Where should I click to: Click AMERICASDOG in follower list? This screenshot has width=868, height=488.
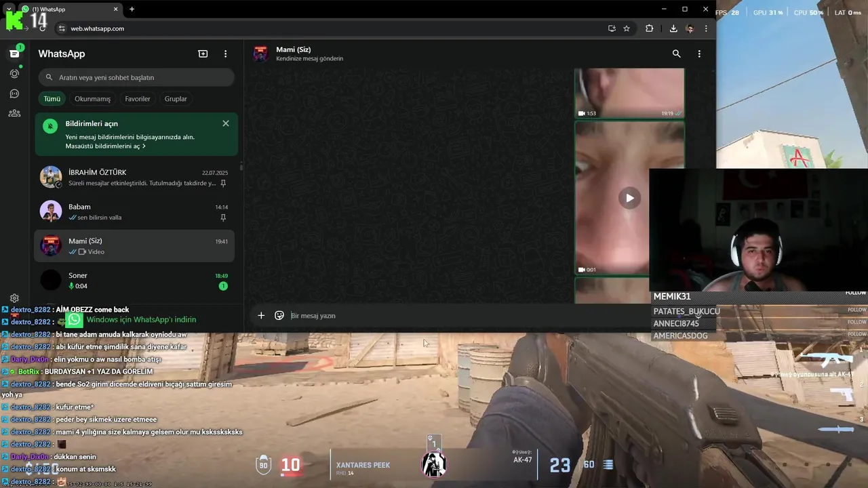(680, 335)
